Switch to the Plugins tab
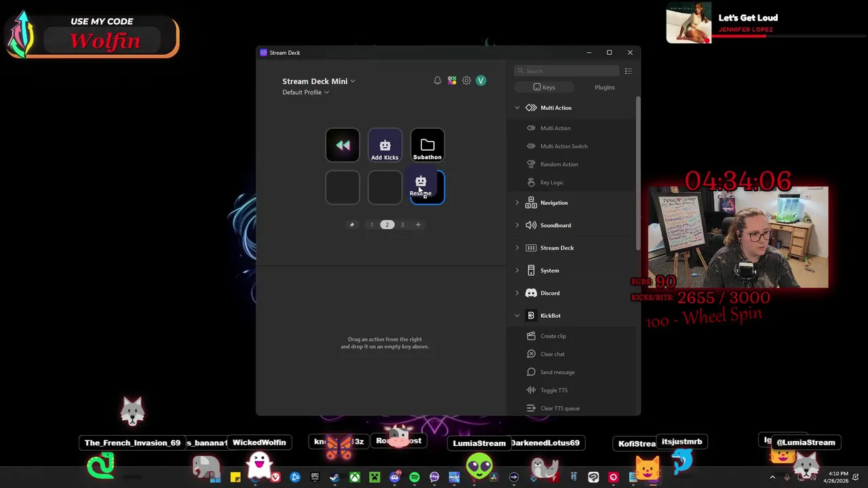The image size is (868, 488). tap(604, 87)
